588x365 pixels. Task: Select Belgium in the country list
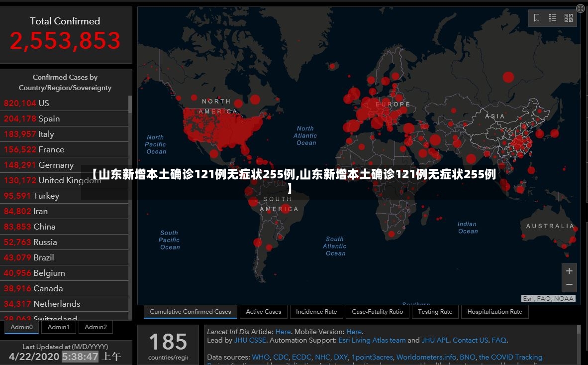click(64, 272)
